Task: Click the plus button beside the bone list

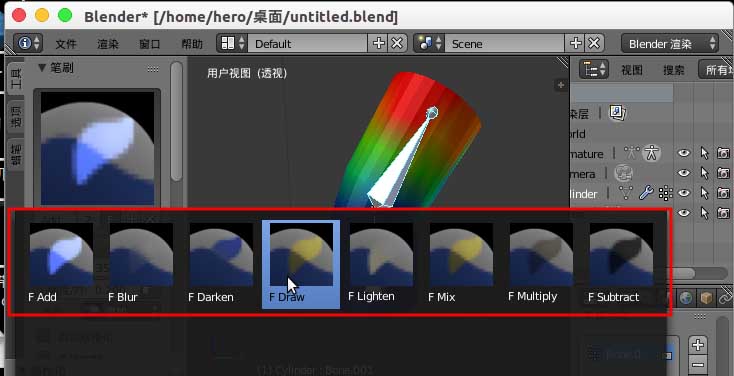Action: [698, 345]
